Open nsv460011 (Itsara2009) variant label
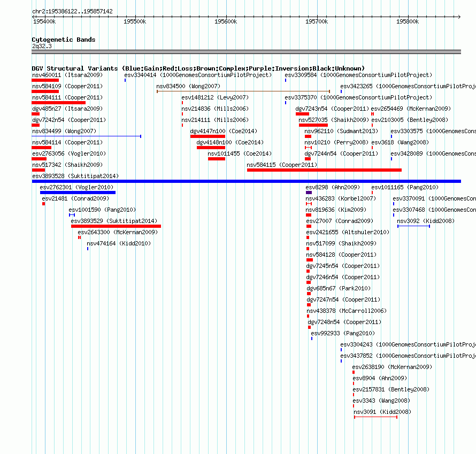 tap(67, 75)
